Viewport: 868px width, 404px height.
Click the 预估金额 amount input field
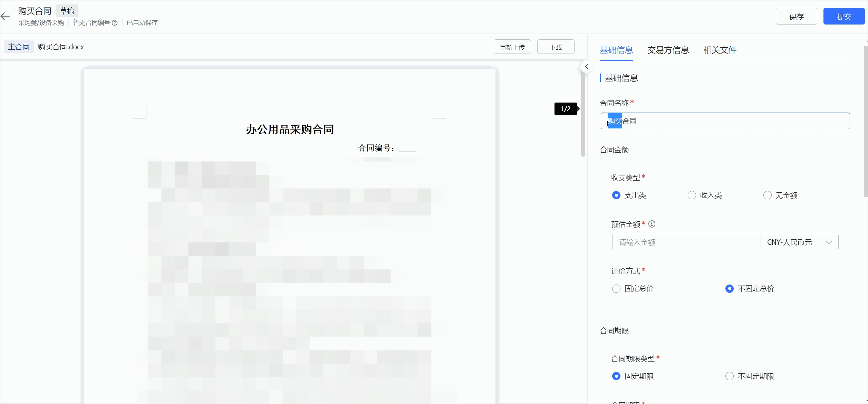[686, 242]
